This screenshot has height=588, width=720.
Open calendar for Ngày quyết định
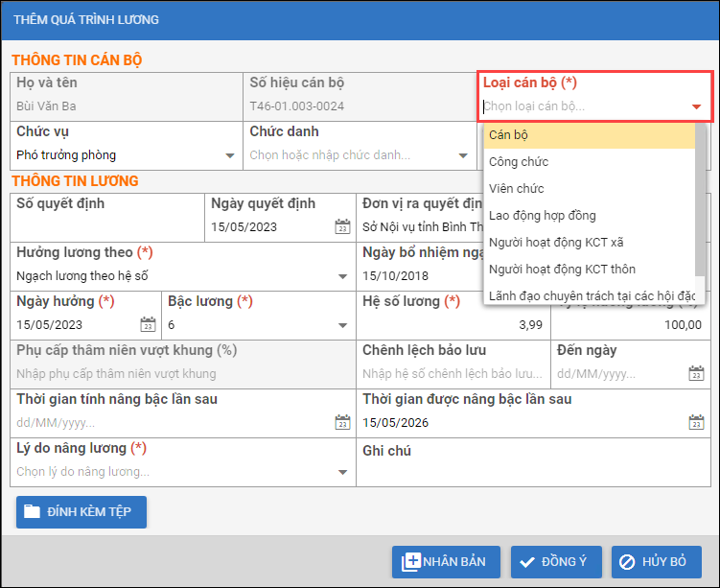(342, 227)
